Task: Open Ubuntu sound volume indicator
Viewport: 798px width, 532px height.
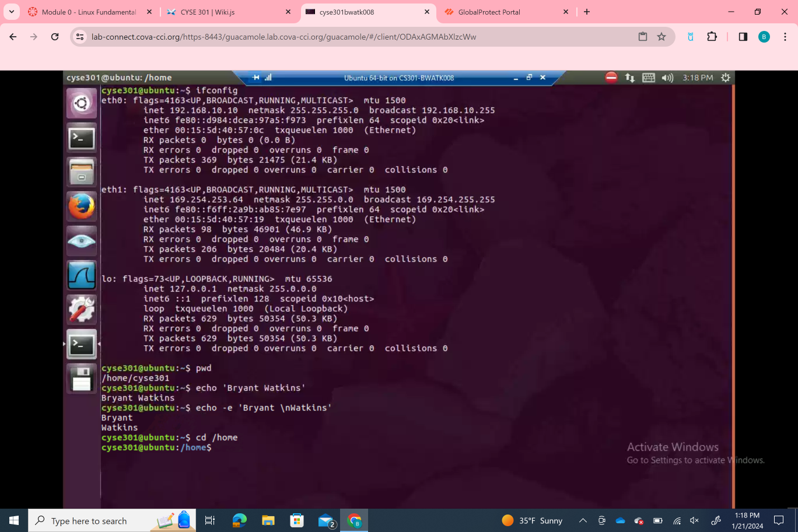Action: (x=668, y=78)
